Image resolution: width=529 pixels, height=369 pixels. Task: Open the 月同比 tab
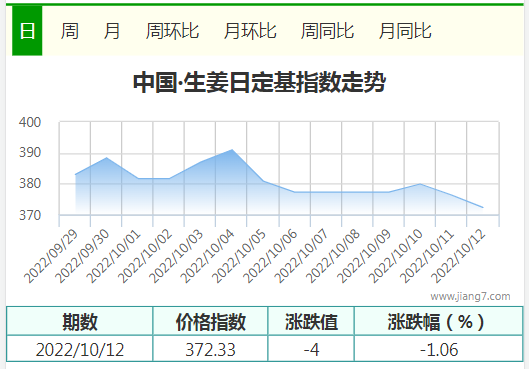pyautogui.click(x=405, y=31)
